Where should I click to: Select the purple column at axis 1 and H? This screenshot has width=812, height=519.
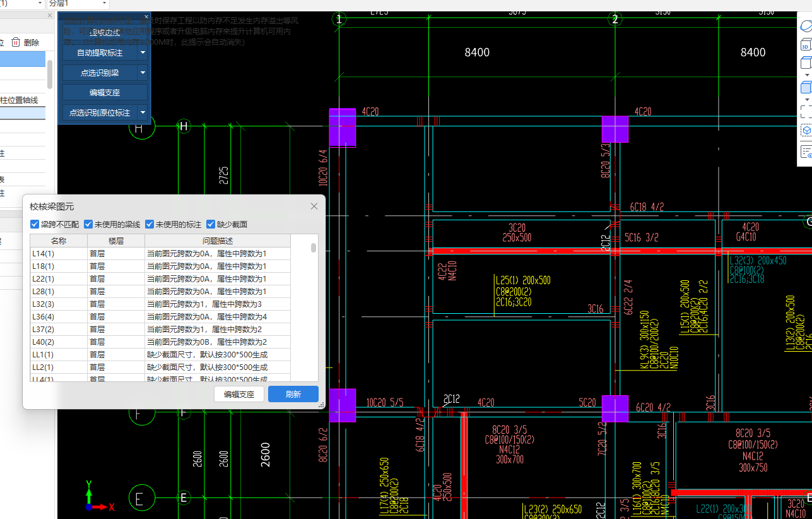[343, 128]
